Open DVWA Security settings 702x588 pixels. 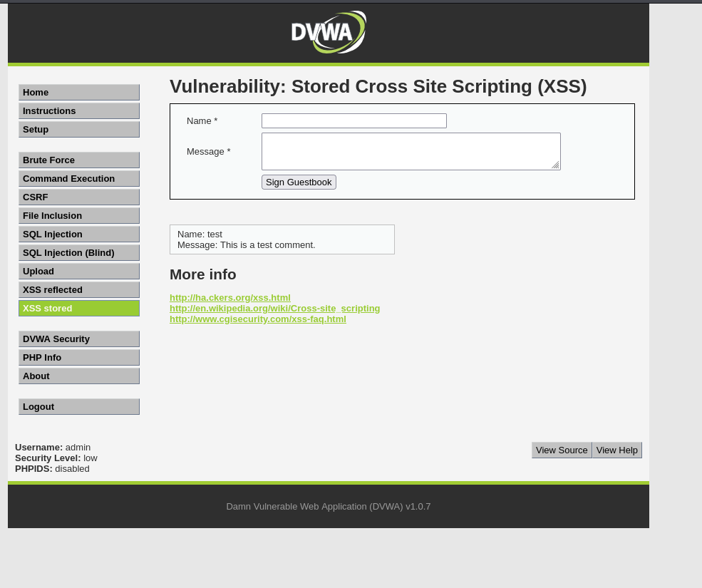[x=79, y=339]
